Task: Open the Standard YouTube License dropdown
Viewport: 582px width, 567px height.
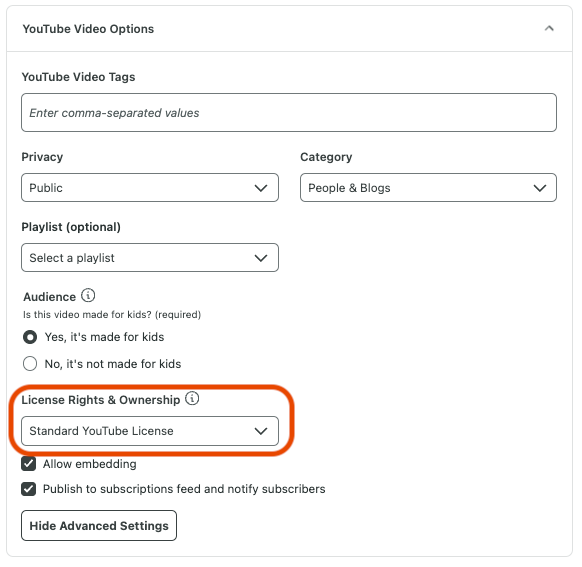Action: point(150,431)
